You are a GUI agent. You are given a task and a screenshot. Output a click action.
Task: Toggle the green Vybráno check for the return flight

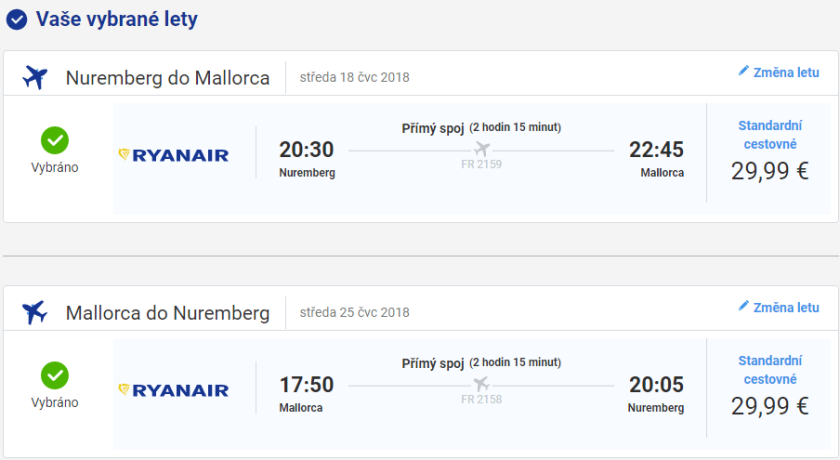55,375
